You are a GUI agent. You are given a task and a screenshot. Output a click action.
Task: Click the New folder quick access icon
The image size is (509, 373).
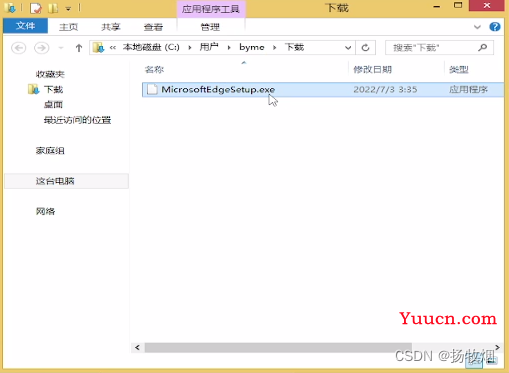click(x=53, y=8)
